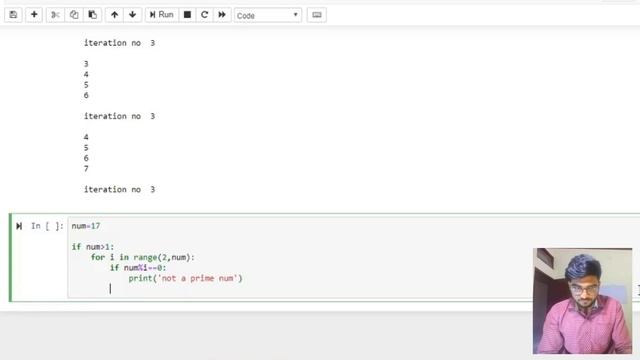Click the second 'iteration no 3' output line

119,116
